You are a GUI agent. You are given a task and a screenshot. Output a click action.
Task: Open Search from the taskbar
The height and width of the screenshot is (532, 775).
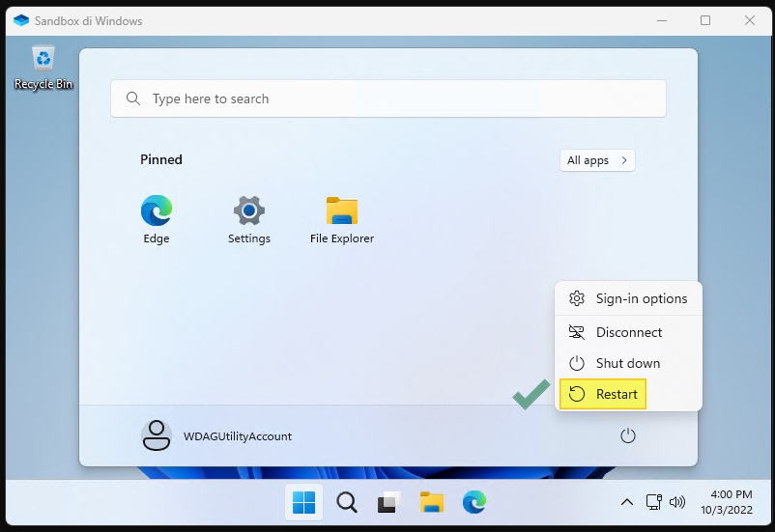(x=347, y=502)
